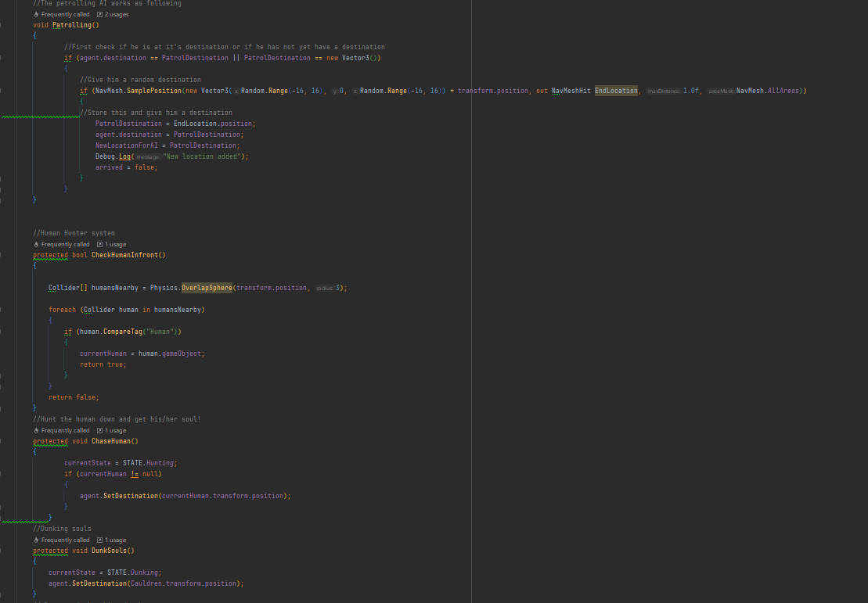Click EndLocation.position in the PatrolDestination assignment
Viewport: 868px width, 603px height.
pos(213,124)
